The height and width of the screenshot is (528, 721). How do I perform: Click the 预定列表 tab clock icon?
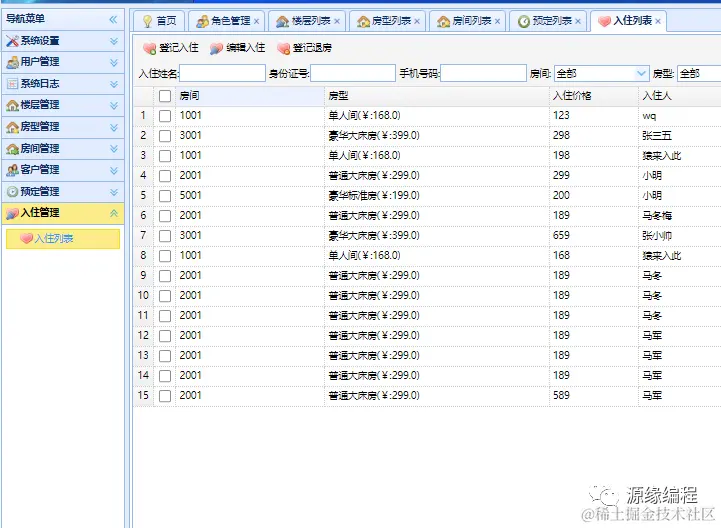(524, 21)
